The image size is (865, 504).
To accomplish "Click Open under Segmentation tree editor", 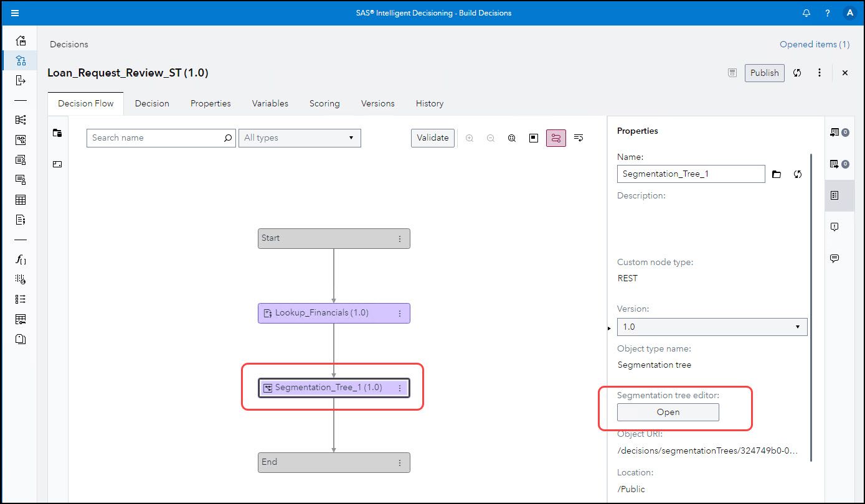I will [668, 412].
